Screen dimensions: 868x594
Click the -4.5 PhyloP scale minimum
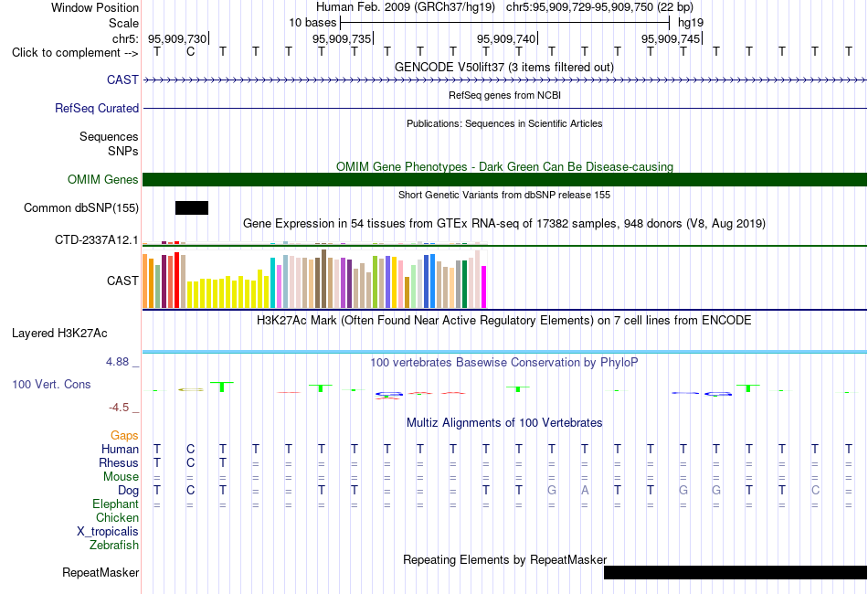pos(119,408)
